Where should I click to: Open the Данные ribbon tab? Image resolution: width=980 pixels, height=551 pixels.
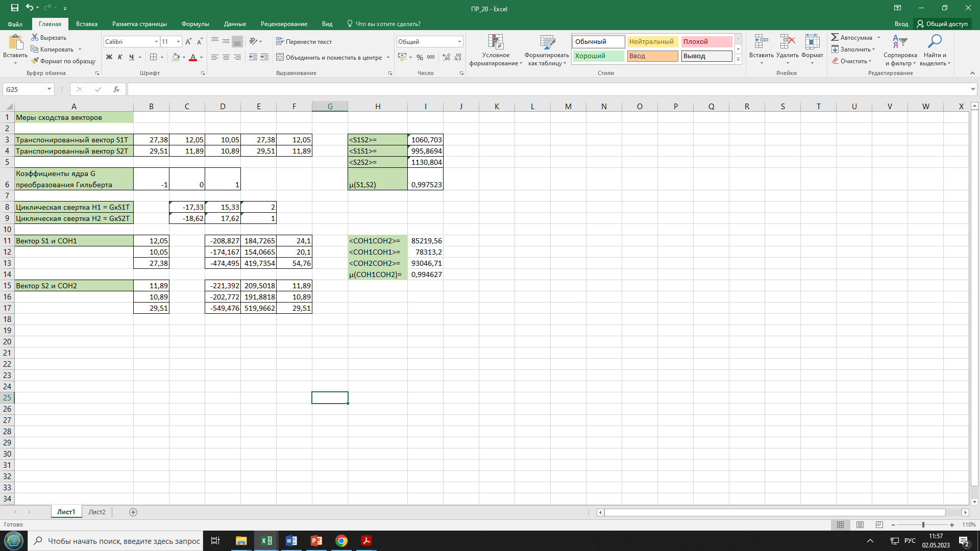coord(235,24)
